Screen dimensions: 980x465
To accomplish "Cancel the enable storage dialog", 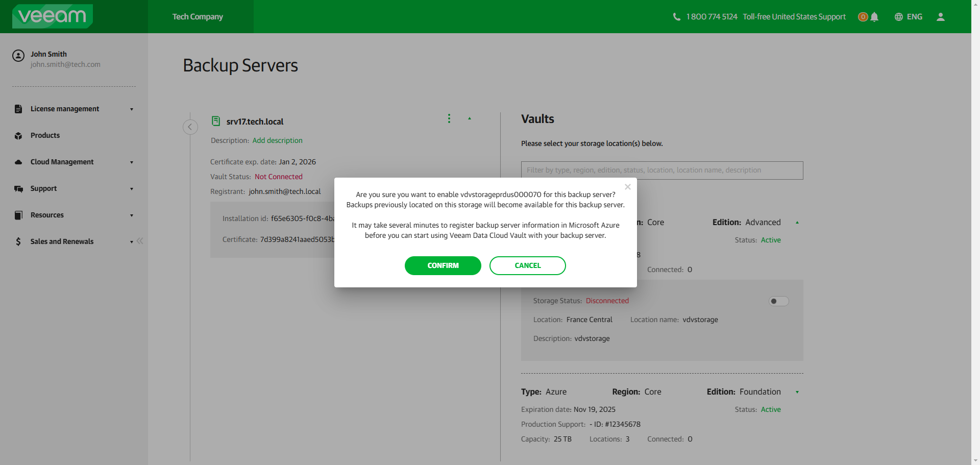I will (x=528, y=265).
